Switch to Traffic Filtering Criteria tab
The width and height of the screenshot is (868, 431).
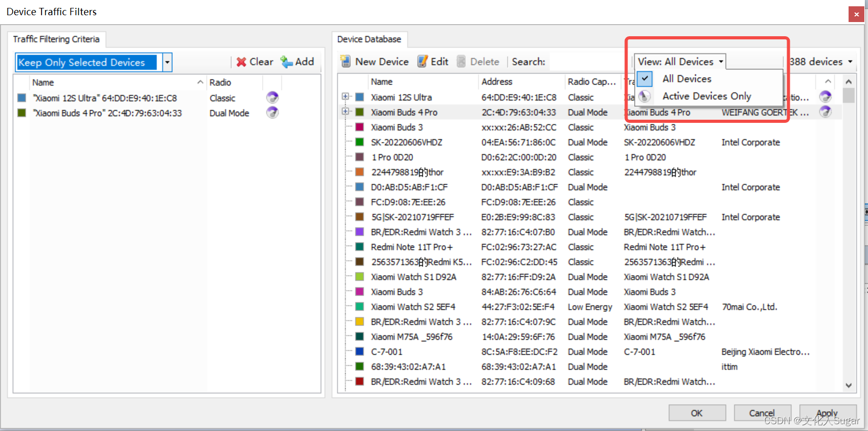tap(56, 39)
